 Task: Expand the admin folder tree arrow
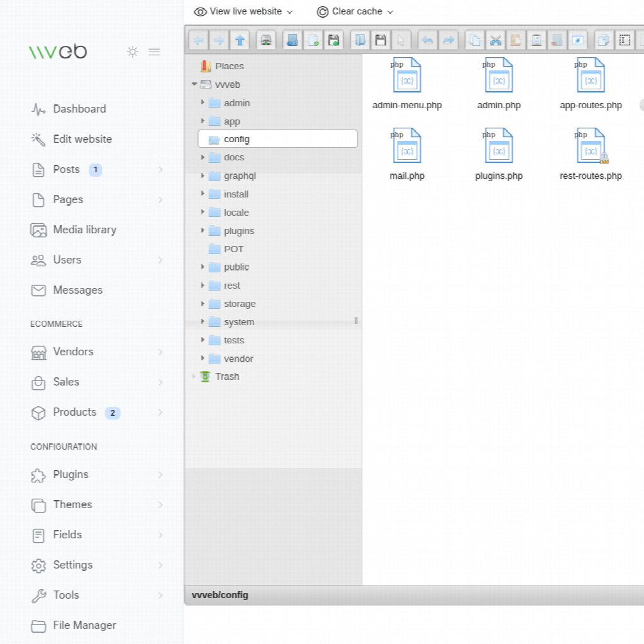click(203, 103)
